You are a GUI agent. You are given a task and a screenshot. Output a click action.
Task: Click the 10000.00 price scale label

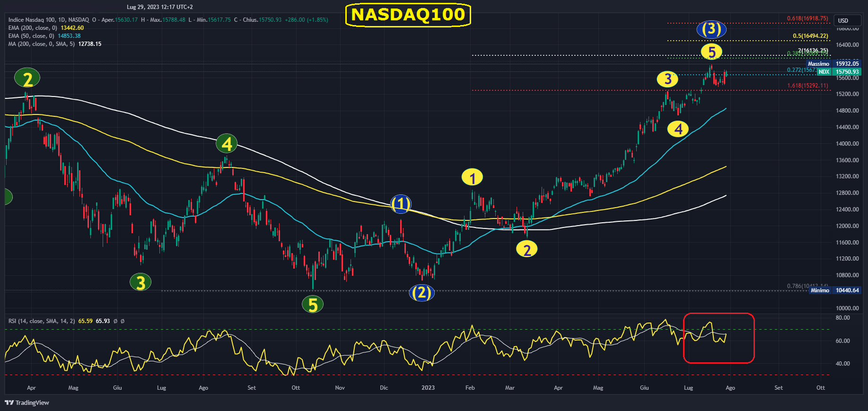point(847,308)
